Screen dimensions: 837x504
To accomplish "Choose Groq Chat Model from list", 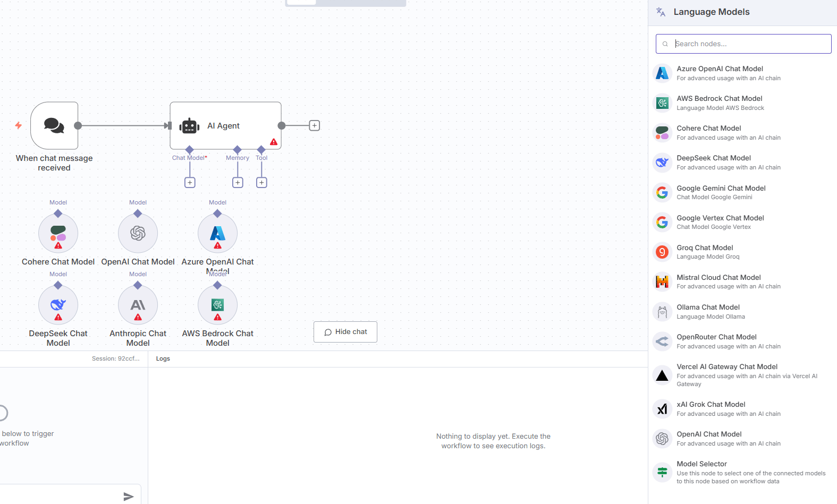I will pyautogui.click(x=742, y=252).
